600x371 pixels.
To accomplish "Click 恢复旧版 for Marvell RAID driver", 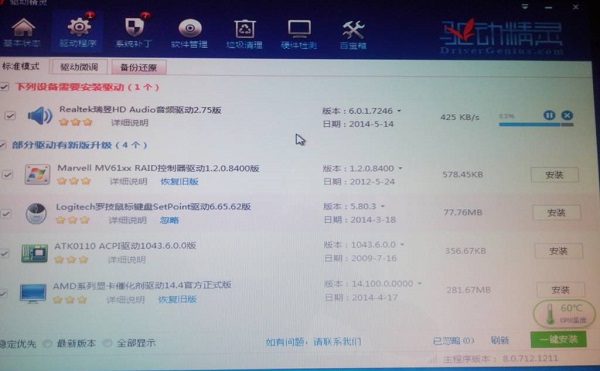I will pyautogui.click(x=179, y=181).
